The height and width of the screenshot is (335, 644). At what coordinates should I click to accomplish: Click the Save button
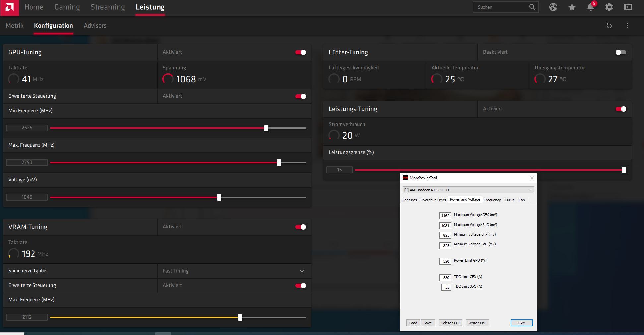click(428, 323)
